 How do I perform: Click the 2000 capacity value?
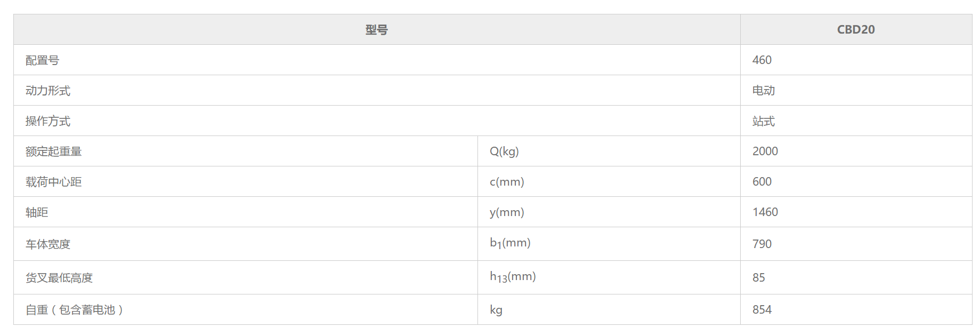[765, 151]
